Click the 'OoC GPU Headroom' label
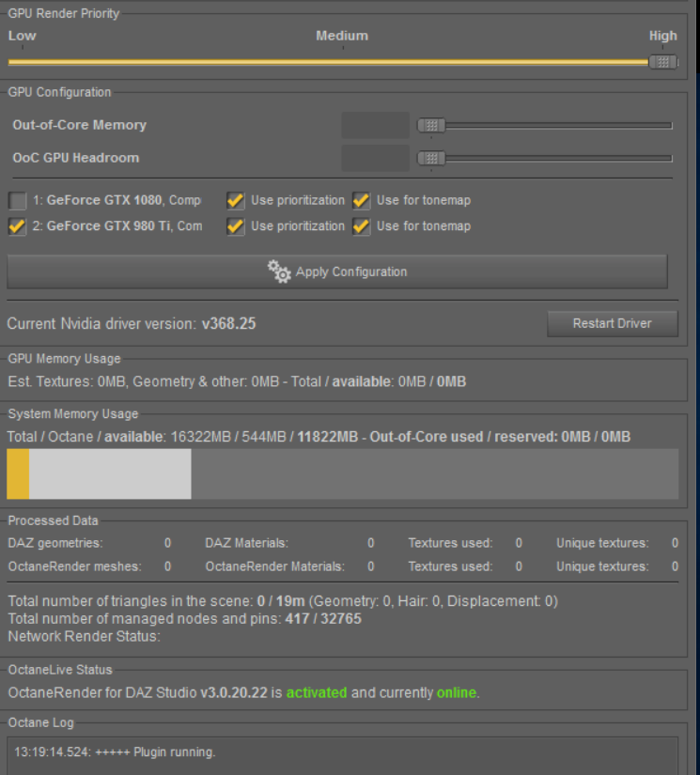 coord(75,158)
